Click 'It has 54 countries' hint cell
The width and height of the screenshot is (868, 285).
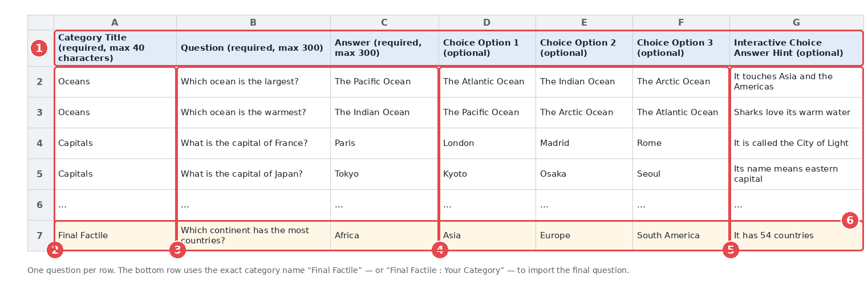pyautogui.click(x=797, y=235)
